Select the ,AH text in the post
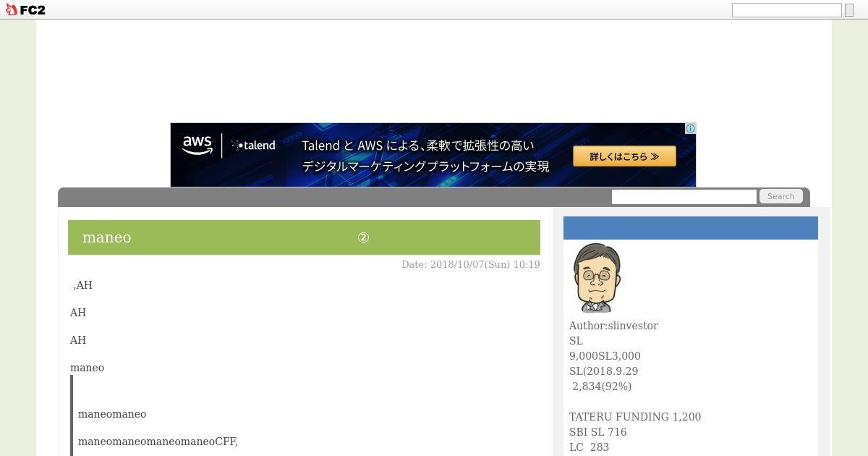Image resolution: width=868 pixels, height=456 pixels. 82,285
